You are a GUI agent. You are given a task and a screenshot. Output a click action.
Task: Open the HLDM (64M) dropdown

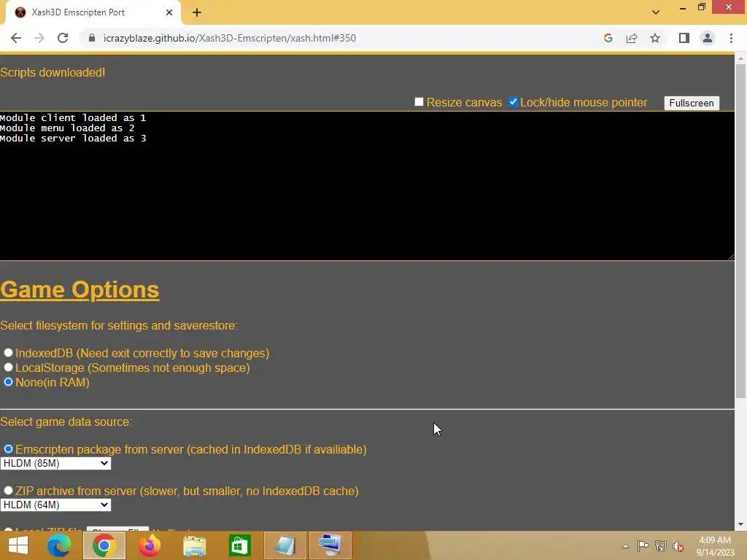tap(55, 505)
